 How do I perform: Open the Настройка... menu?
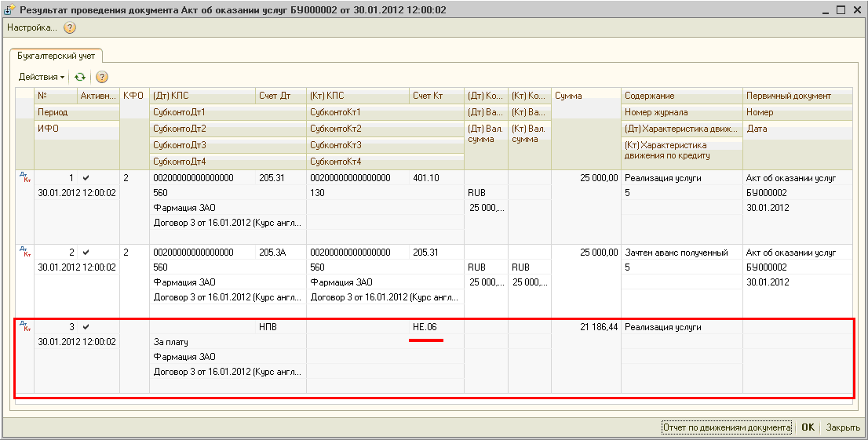coord(31,27)
